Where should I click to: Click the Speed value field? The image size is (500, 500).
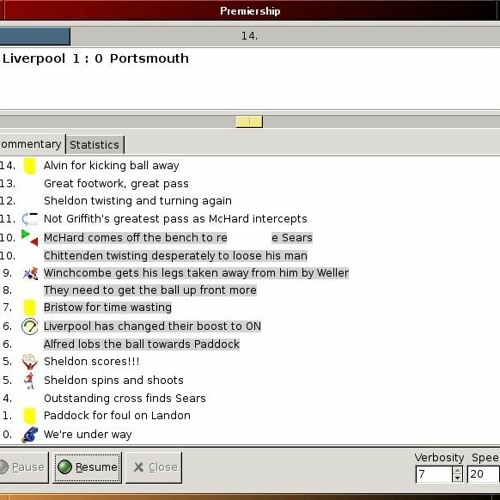(x=483, y=474)
